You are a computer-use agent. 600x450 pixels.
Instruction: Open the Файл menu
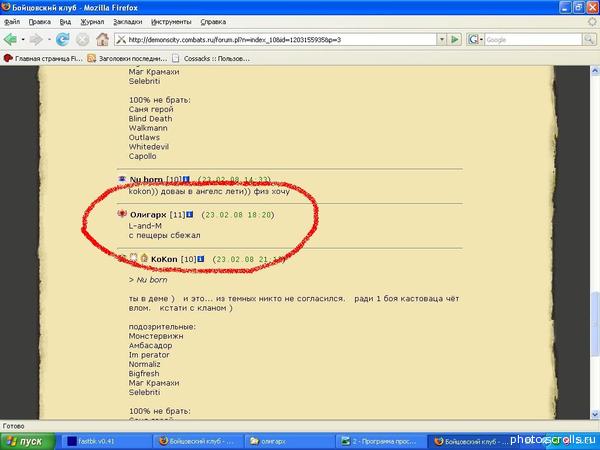pyautogui.click(x=11, y=22)
